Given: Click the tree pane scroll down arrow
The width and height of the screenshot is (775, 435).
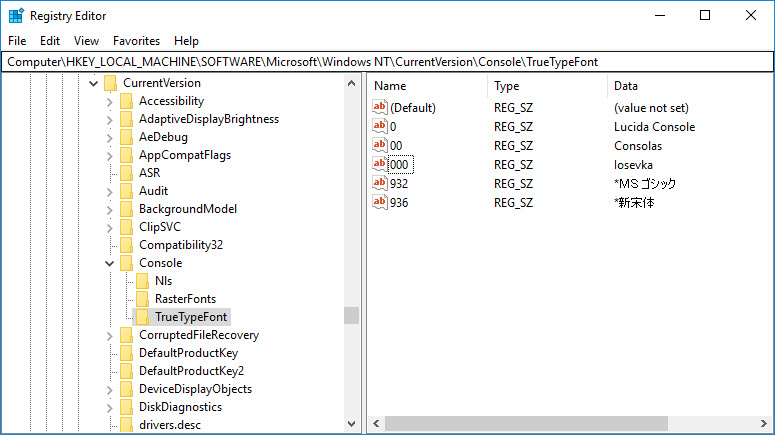Looking at the screenshot, I should [x=351, y=424].
